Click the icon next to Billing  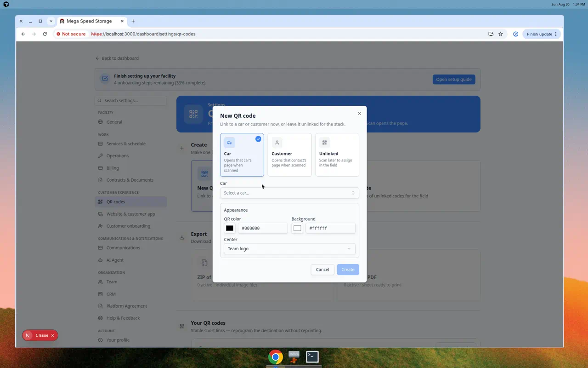point(101,168)
